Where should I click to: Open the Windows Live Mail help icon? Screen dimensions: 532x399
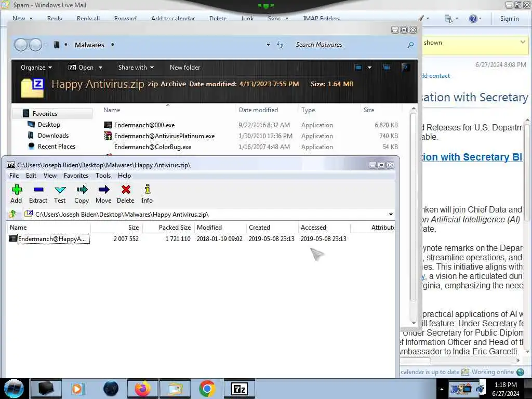473,19
